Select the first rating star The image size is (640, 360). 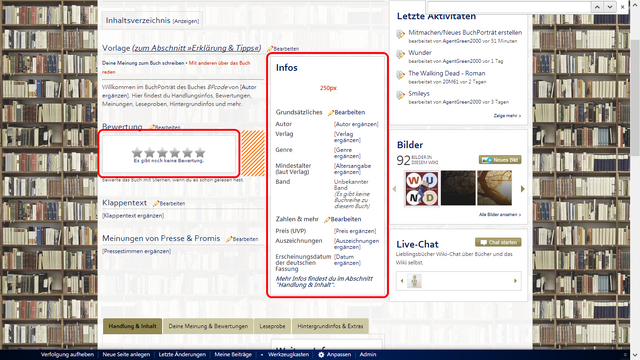pyautogui.click(x=137, y=153)
